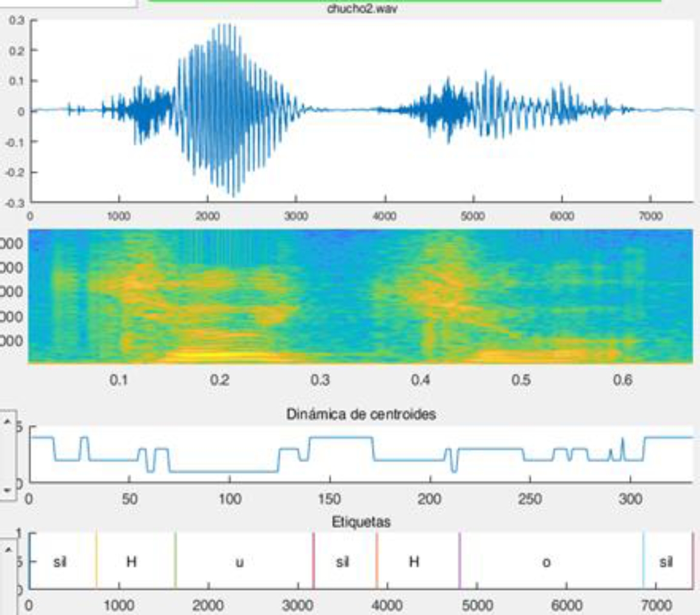
Task: Click yellow boundary between first sil and H
Action: (96, 560)
